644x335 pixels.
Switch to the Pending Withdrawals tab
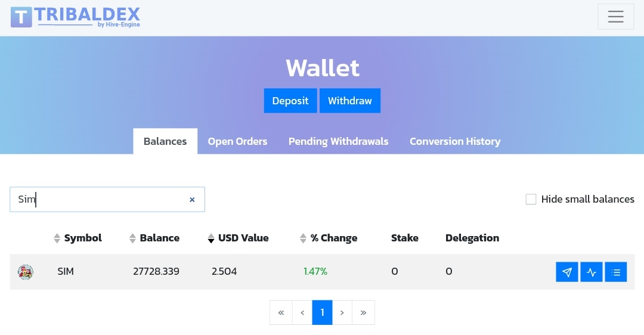338,141
